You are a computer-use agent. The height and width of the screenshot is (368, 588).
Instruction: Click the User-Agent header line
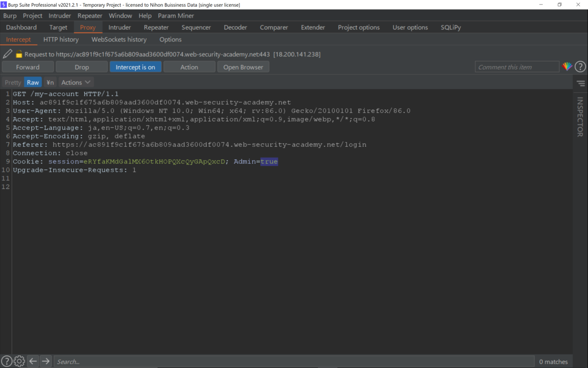coord(212,111)
